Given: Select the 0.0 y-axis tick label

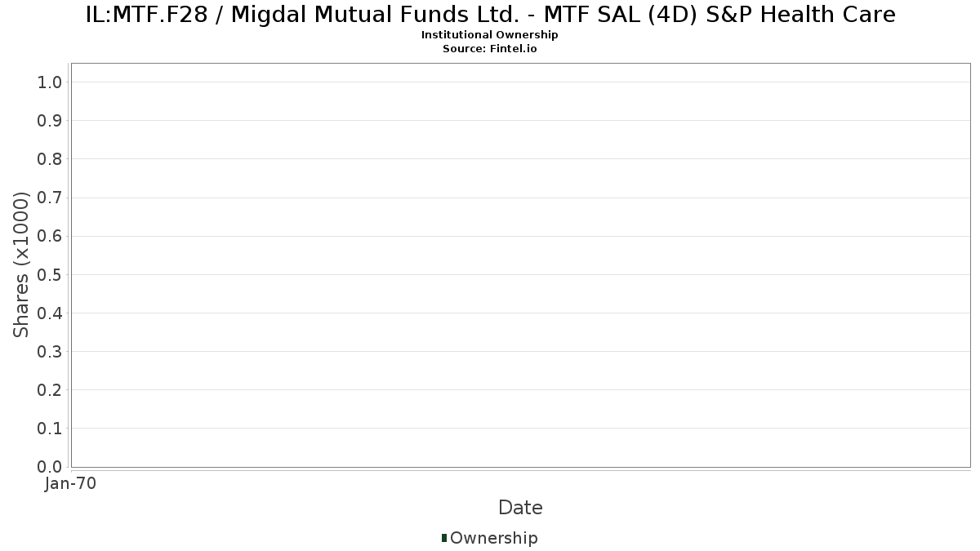Looking at the screenshot, I should pyautogui.click(x=51, y=466).
